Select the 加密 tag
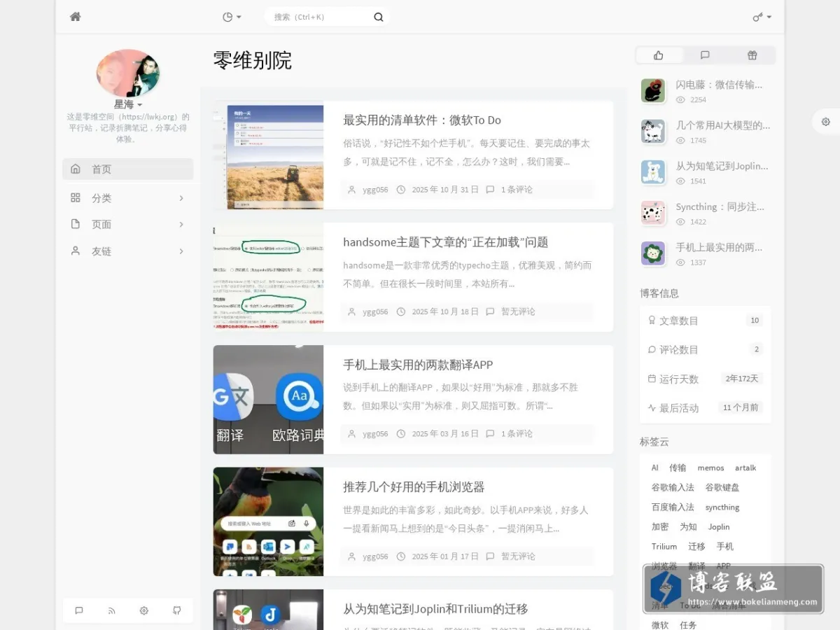 pos(660,526)
